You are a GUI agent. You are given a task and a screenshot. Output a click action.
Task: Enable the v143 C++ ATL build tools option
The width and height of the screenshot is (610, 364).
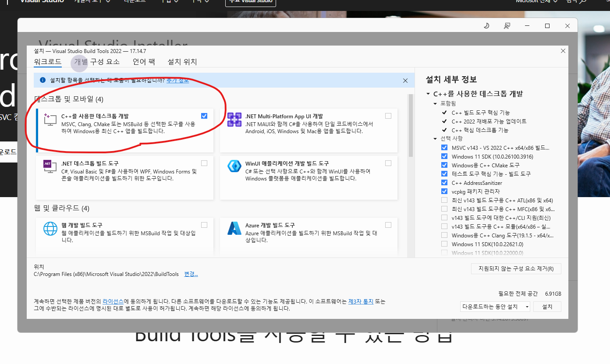click(x=444, y=200)
